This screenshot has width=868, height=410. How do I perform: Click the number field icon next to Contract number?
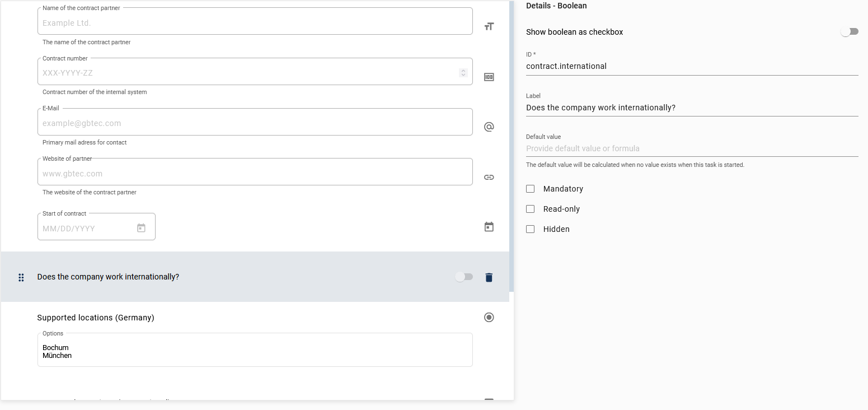[x=489, y=77]
